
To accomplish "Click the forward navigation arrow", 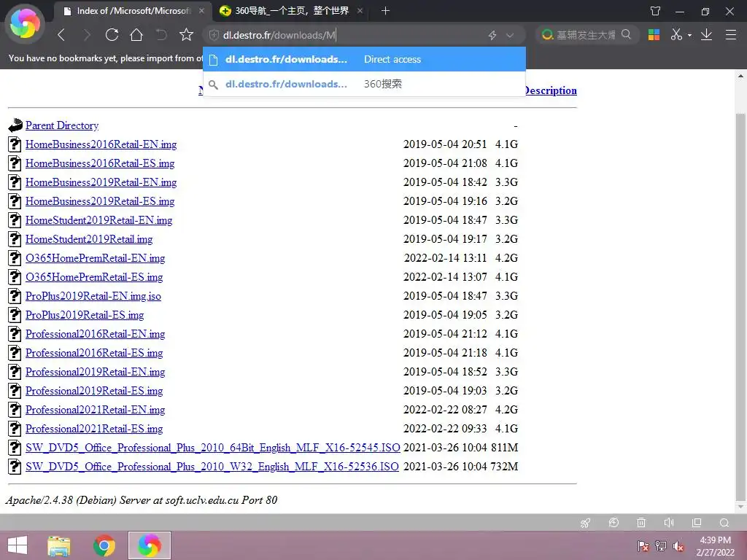I will pyautogui.click(x=86, y=35).
